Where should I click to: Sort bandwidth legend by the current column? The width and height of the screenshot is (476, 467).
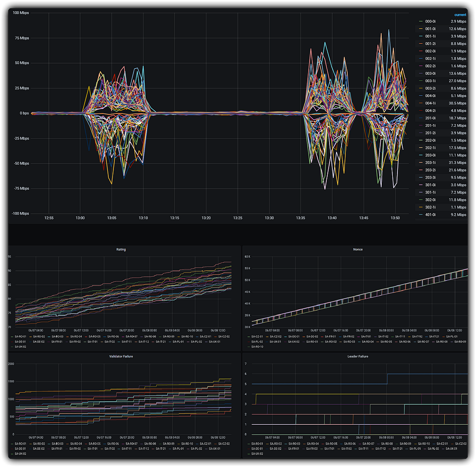pos(460,14)
